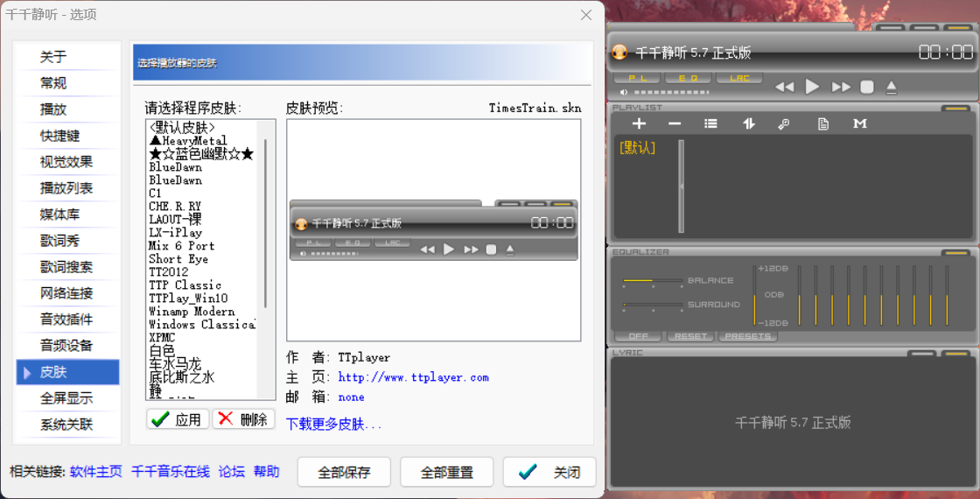The width and height of the screenshot is (980, 499).
Task: Open the http://www.ttplayer.com homepage link
Action: (x=413, y=377)
